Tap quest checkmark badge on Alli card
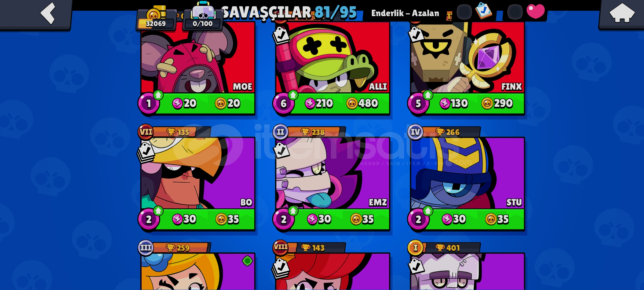The image size is (644, 290). tap(281, 35)
